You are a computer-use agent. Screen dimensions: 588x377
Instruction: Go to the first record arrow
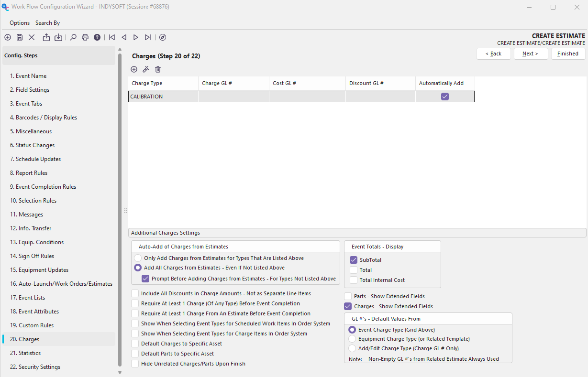[112, 37]
